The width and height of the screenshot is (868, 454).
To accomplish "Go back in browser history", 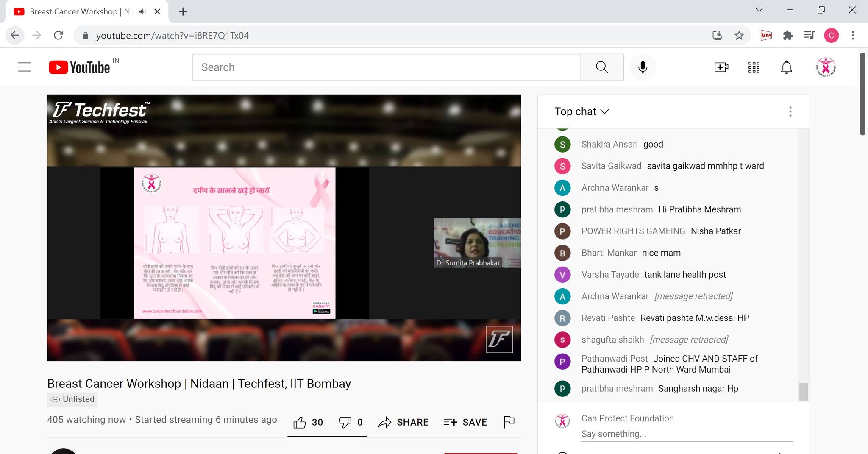I will tap(15, 35).
